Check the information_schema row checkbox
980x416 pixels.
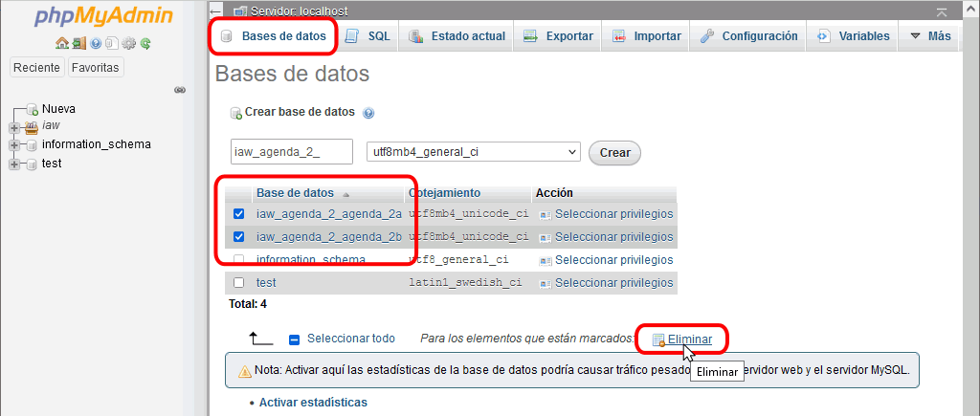(x=238, y=259)
